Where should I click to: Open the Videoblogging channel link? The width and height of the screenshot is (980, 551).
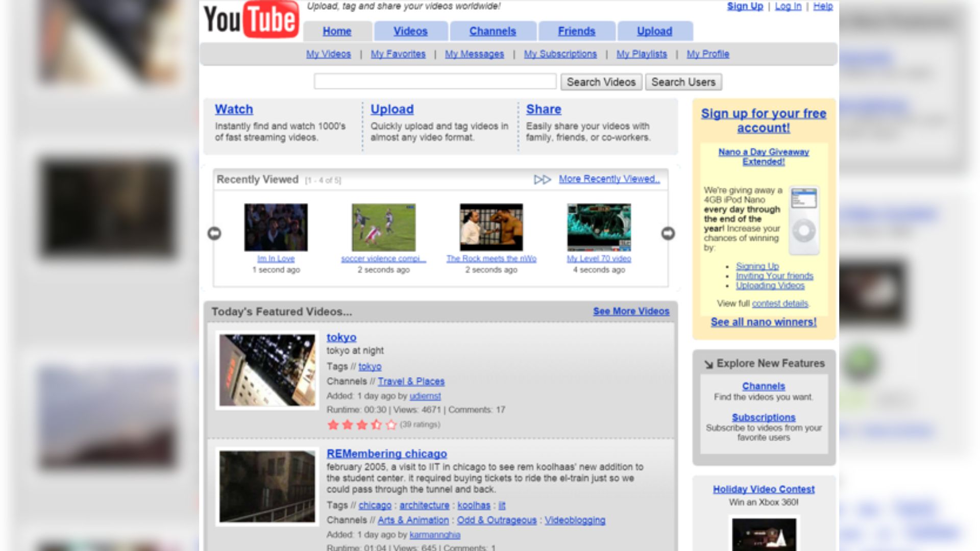click(575, 520)
